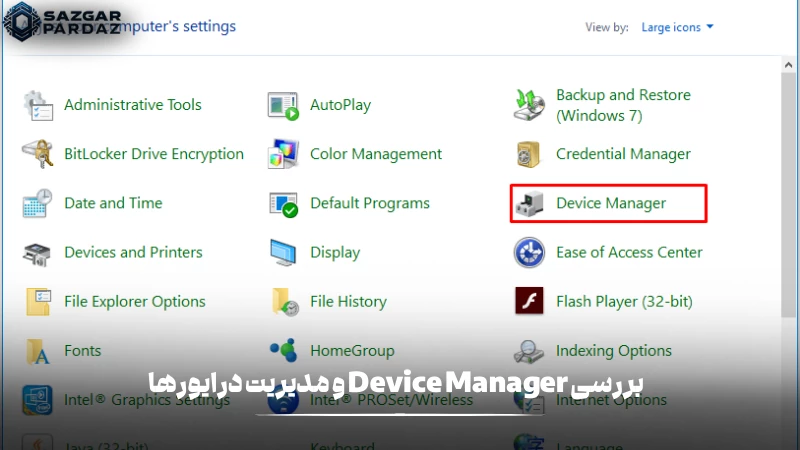
Task: Click the dropdown arrow beside Large icons
Action: click(x=710, y=27)
